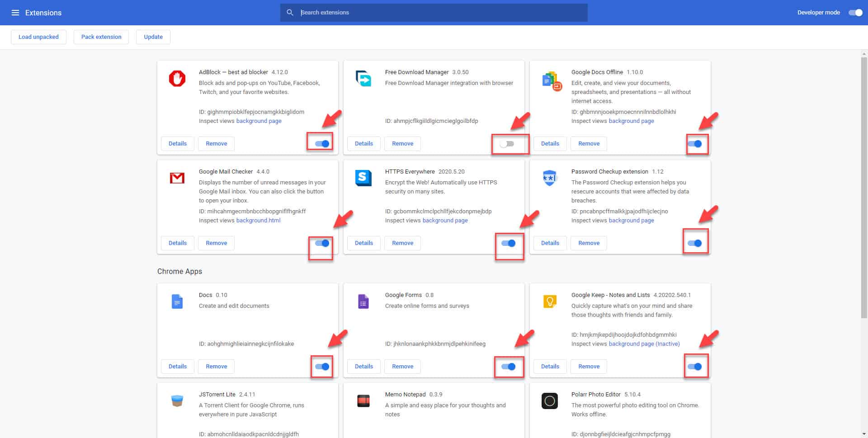The width and height of the screenshot is (868, 438).
Task: Open AdBlock background page link
Action: coord(259,121)
